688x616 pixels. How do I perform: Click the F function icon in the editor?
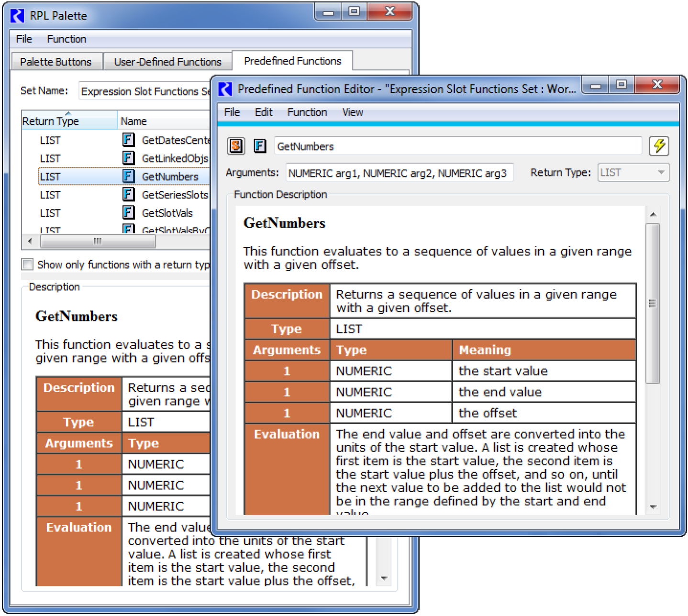(260, 146)
